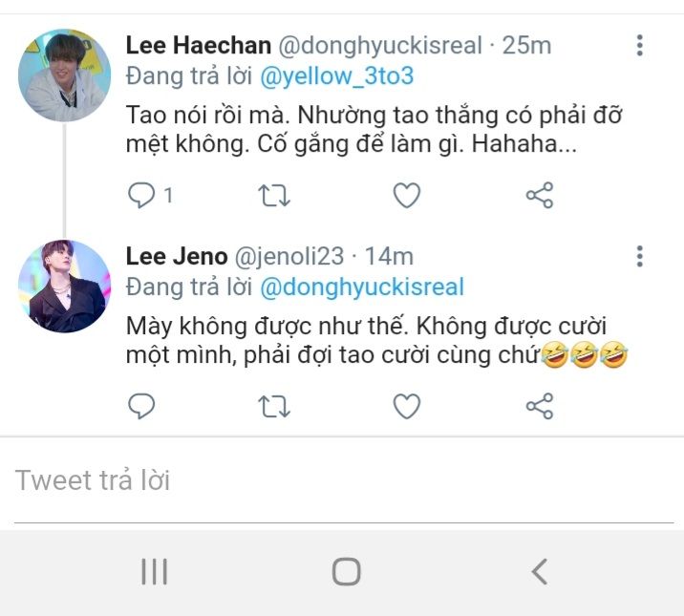Screen dimensions: 684x616
Task: Open Android recent apps button
Action: tap(154, 572)
